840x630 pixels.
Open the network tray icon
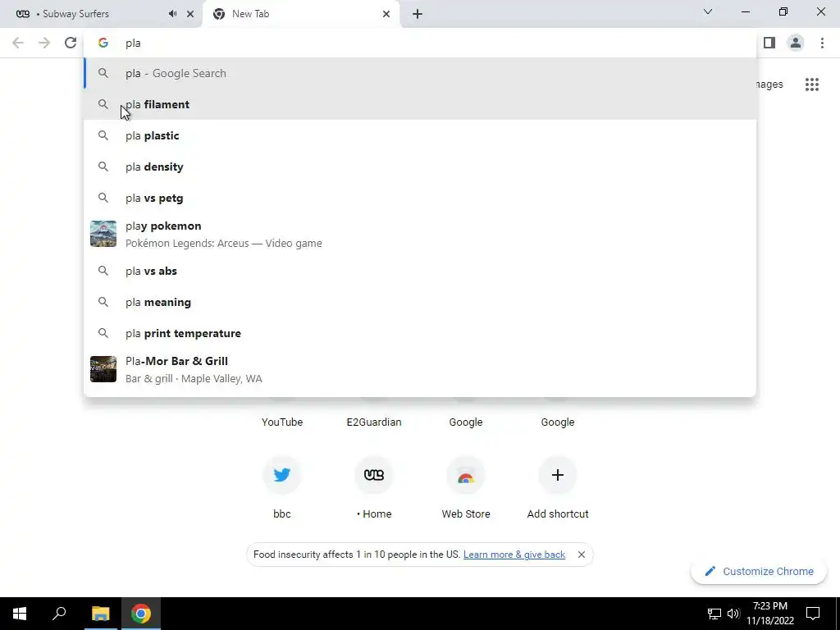pyautogui.click(x=714, y=614)
